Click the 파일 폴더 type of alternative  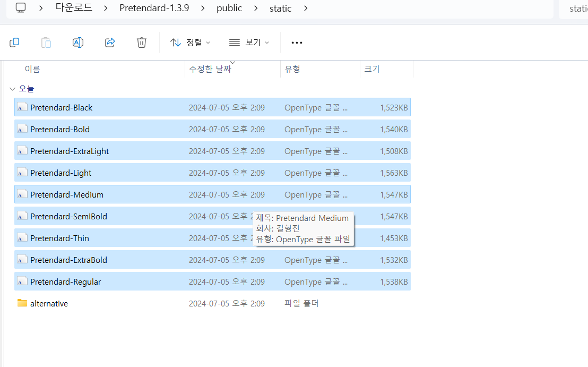pos(301,303)
